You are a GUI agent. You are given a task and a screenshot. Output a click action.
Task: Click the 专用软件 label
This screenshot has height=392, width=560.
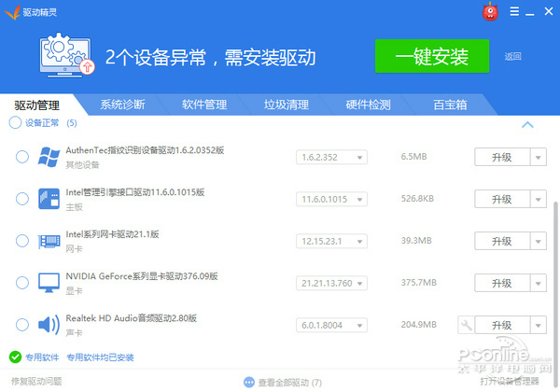pos(42,357)
